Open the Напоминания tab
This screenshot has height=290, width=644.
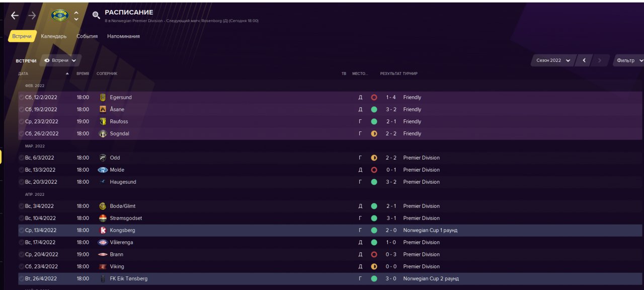point(123,36)
